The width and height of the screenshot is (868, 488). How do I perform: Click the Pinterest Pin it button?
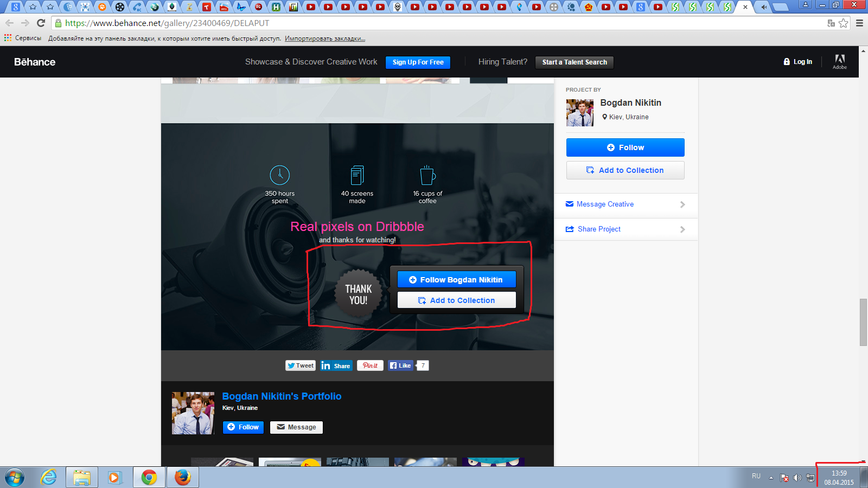(370, 365)
